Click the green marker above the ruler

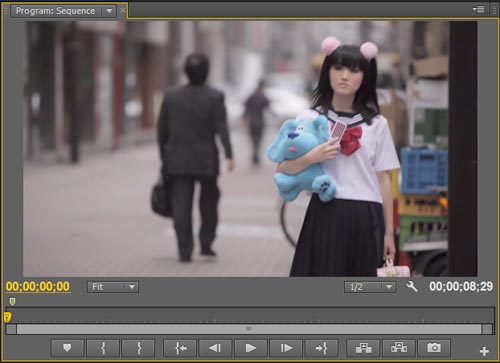[x=12, y=302]
